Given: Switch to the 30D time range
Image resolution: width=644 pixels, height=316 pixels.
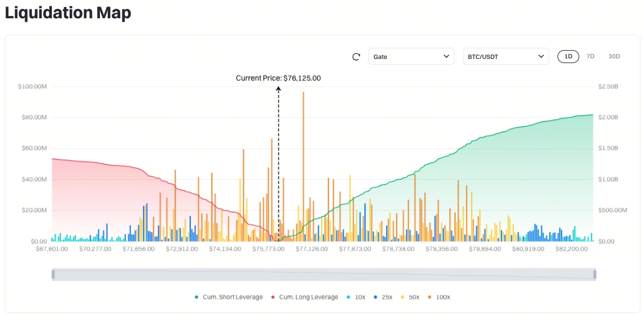Looking at the screenshot, I should pyautogui.click(x=614, y=57).
